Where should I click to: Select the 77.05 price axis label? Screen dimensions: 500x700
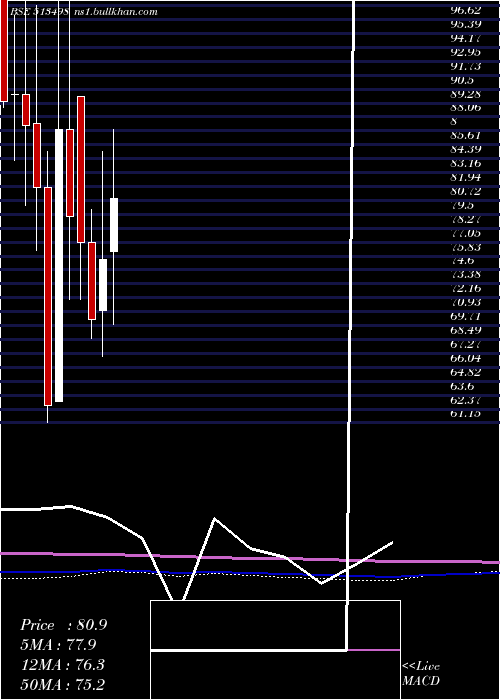[466, 233]
